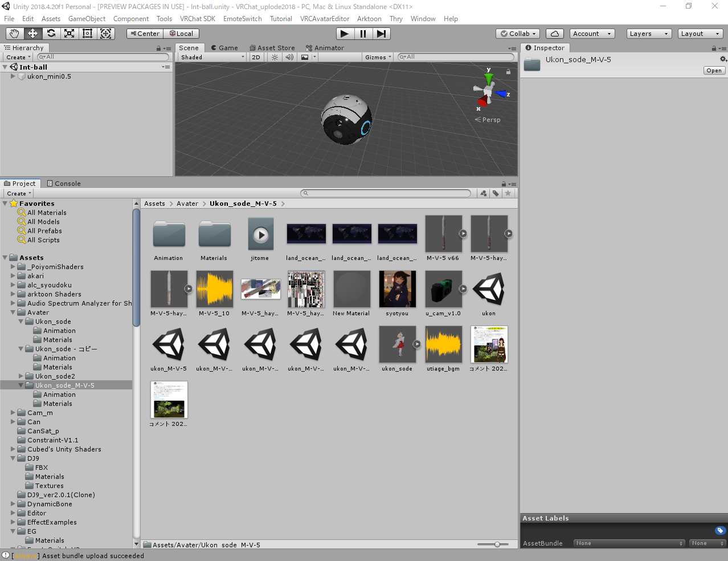
Task: Open the EmoteSwitch menu
Action: coord(243,19)
